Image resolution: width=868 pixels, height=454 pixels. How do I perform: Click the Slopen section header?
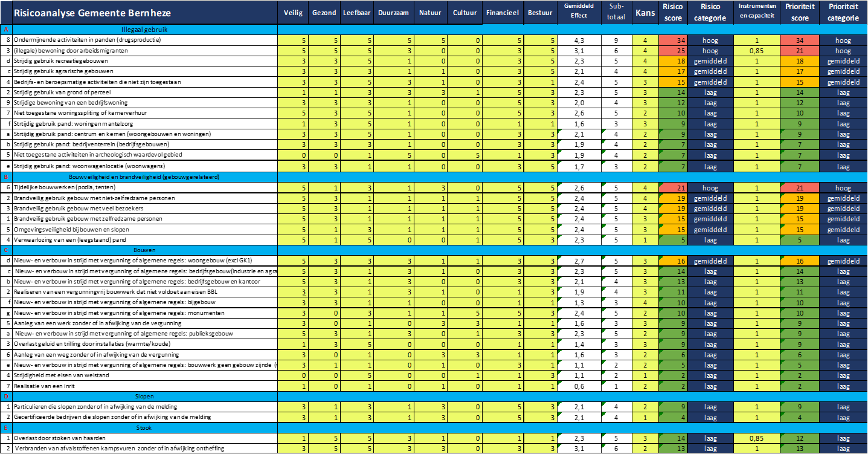[x=145, y=396]
